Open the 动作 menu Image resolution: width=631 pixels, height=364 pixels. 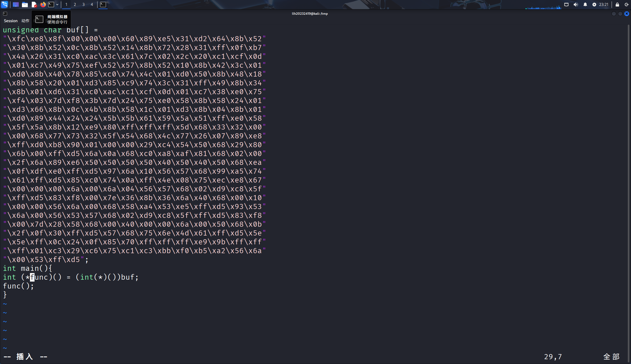[25, 21]
